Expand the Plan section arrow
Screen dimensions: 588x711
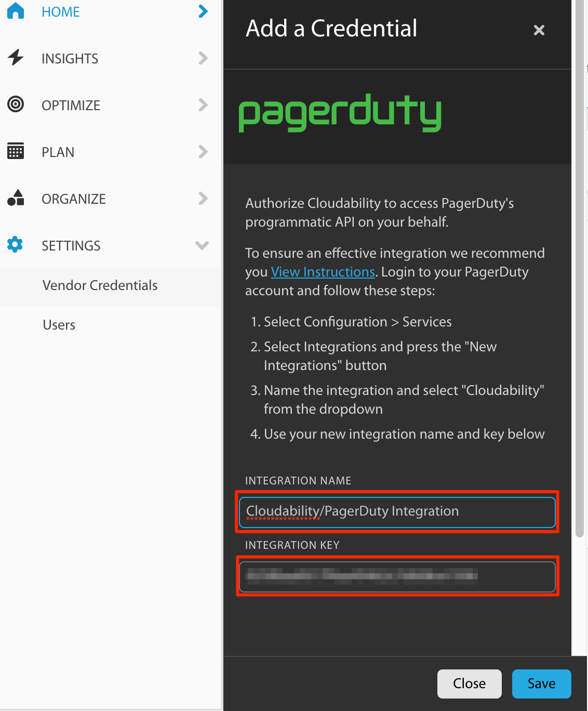[x=203, y=151]
